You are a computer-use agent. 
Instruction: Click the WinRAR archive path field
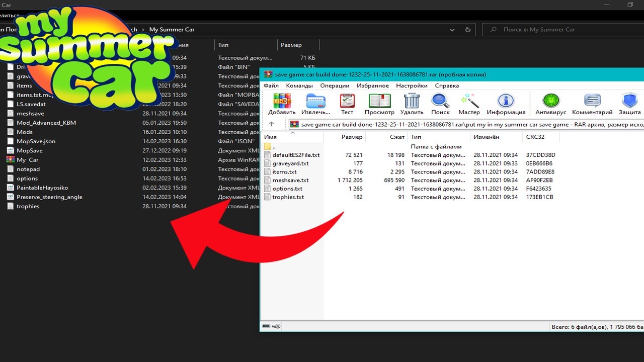click(x=465, y=124)
